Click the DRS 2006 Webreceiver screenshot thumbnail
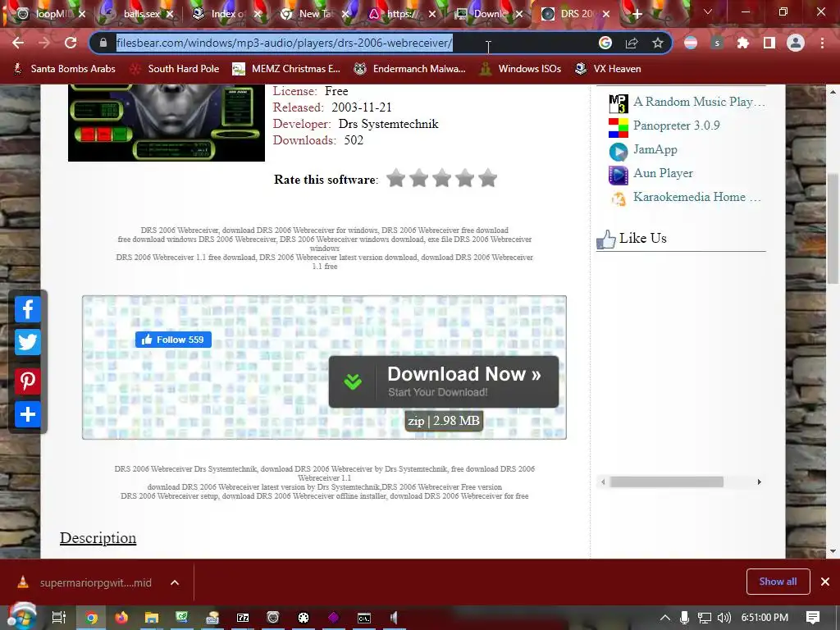The width and height of the screenshot is (840, 630). tap(166, 123)
